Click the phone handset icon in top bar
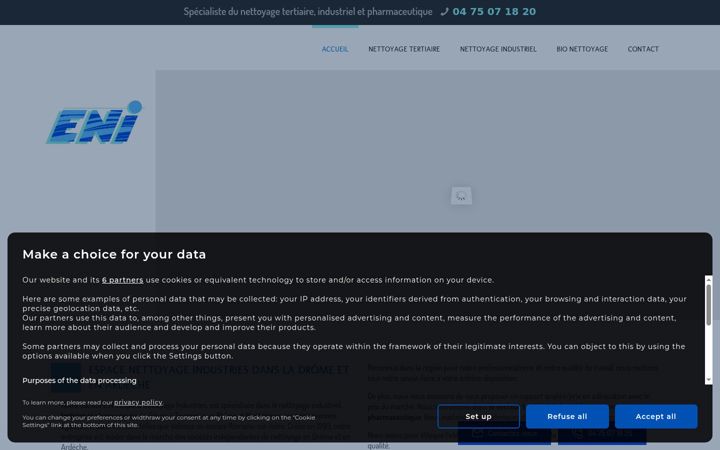 click(x=444, y=12)
